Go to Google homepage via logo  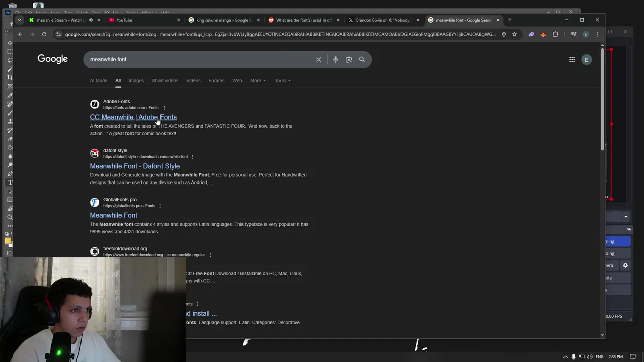point(52,59)
